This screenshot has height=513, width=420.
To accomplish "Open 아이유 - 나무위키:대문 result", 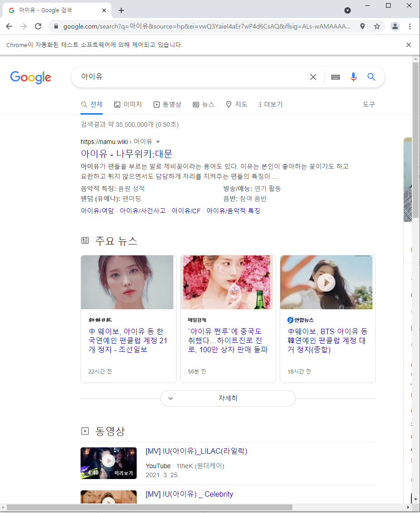I will pyautogui.click(x=126, y=154).
